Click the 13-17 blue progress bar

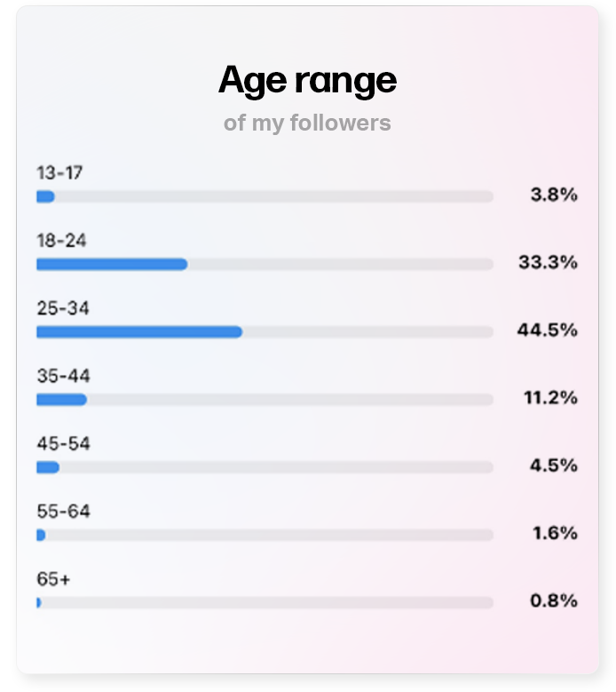(x=46, y=196)
